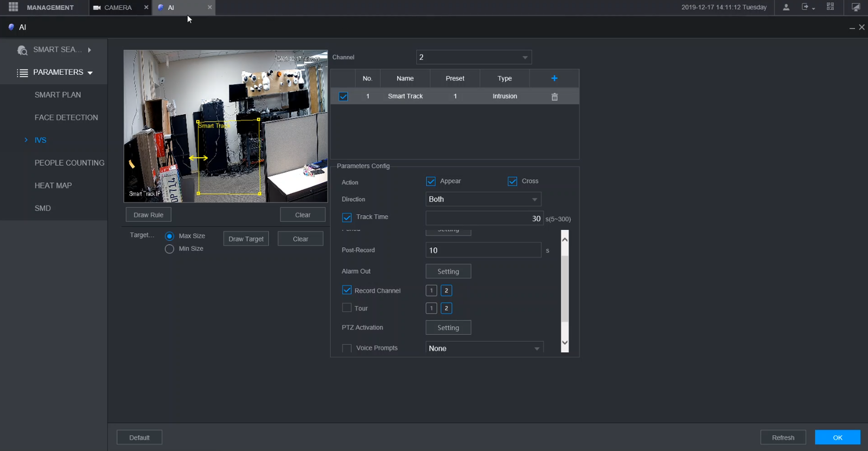Click the Smart Search magnifier icon
This screenshot has width=868, height=451.
click(x=22, y=50)
